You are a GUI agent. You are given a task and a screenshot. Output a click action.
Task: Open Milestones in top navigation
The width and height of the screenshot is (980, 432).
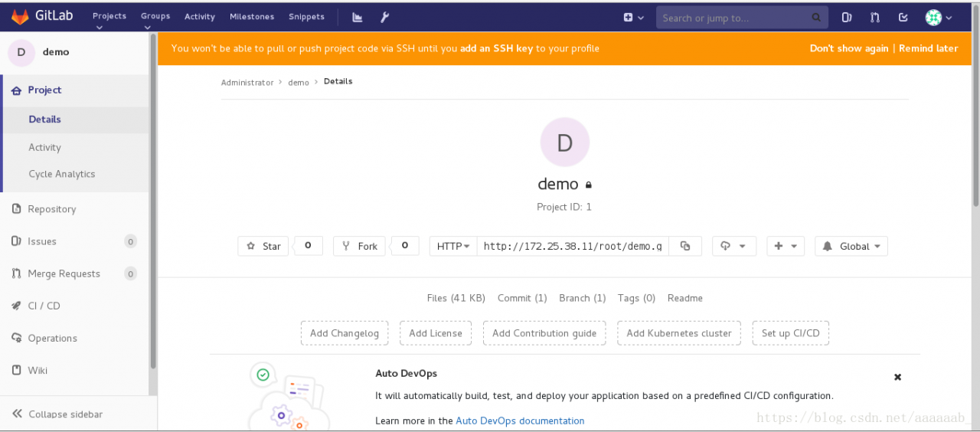click(252, 16)
